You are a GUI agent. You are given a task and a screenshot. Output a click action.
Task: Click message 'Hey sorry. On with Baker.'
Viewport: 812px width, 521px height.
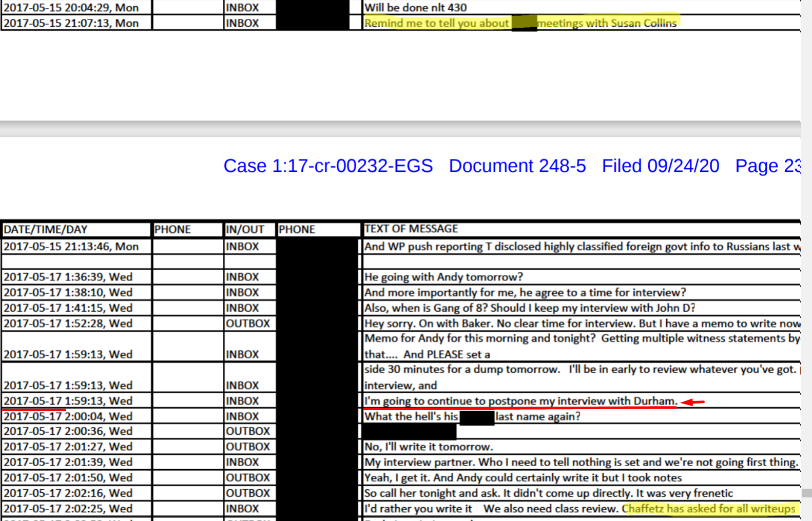pyautogui.click(x=582, y=323)
